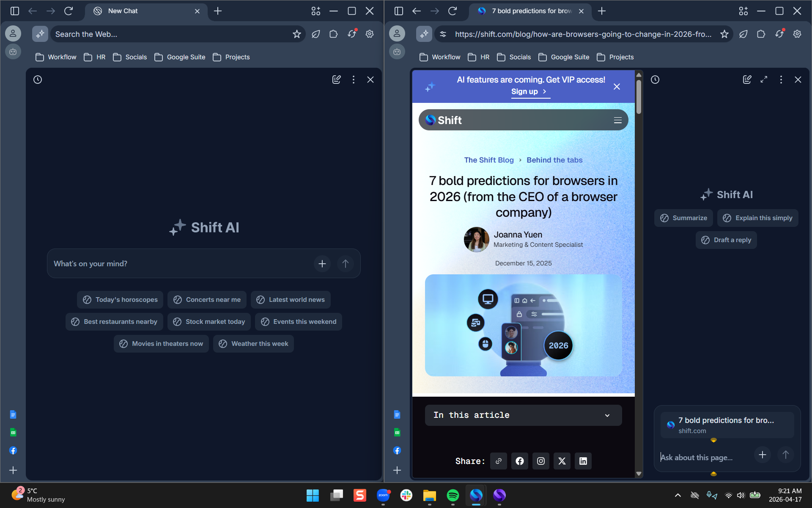
Task: Click page scrollbar thumb in article
Action: [x=639, y=97]
